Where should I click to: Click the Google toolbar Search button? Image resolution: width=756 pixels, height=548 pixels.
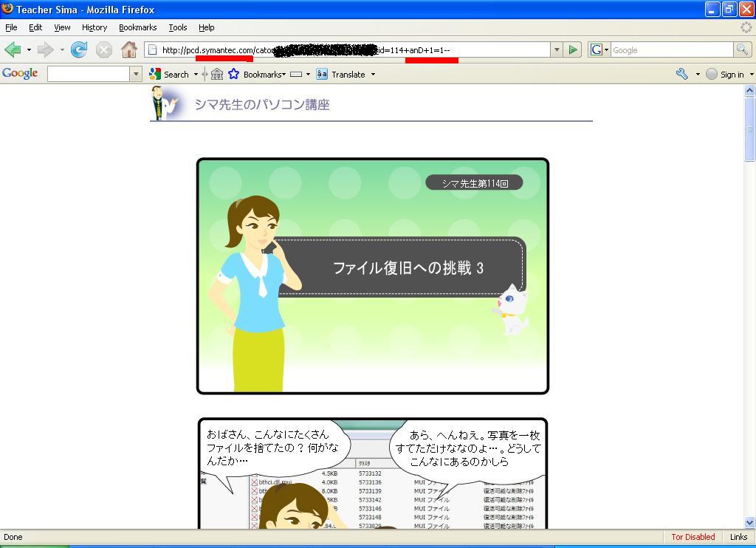(169, 75)
